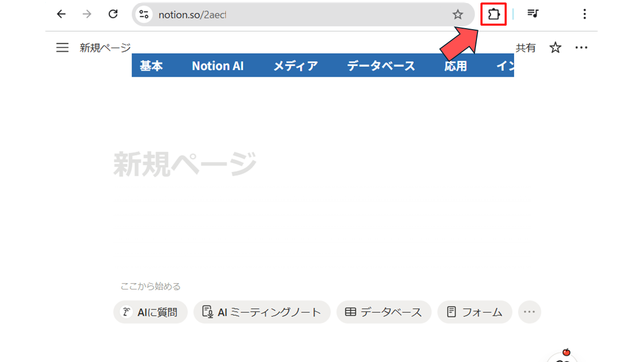644x362 pixels.
Task: Click the browser forward arrow
Action: [87, 14]
